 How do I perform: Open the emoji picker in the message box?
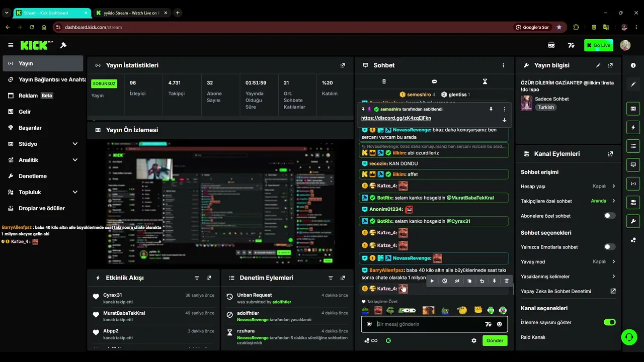500,324
